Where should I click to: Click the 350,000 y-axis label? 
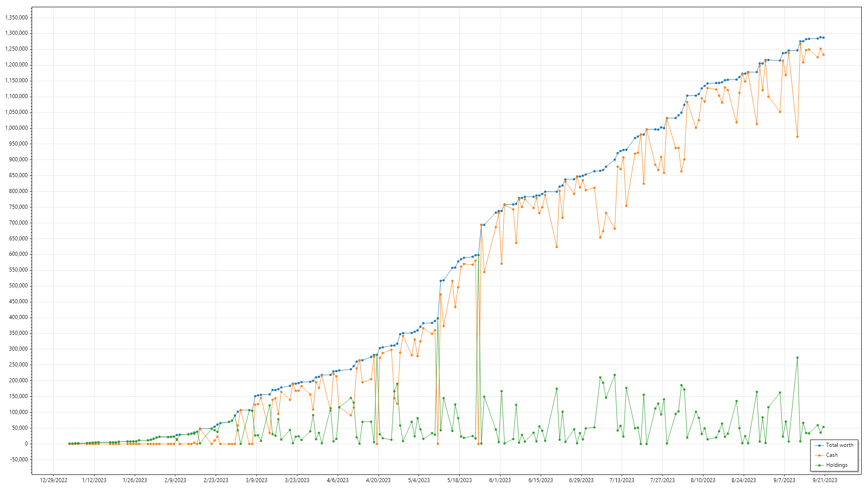(19, 333)
